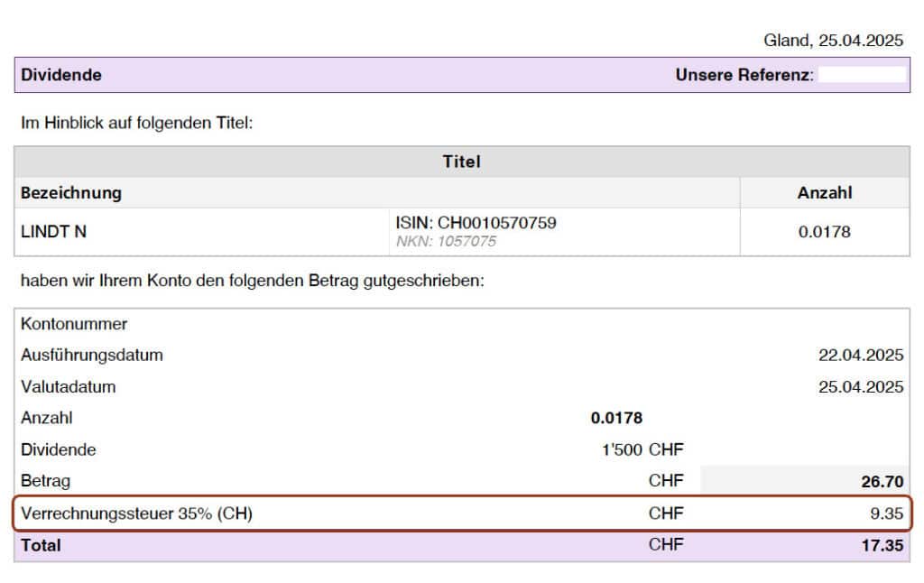Click the ISIN number CH0010570759
Viewport: 924px width, 583px height.
click(476, 223)
